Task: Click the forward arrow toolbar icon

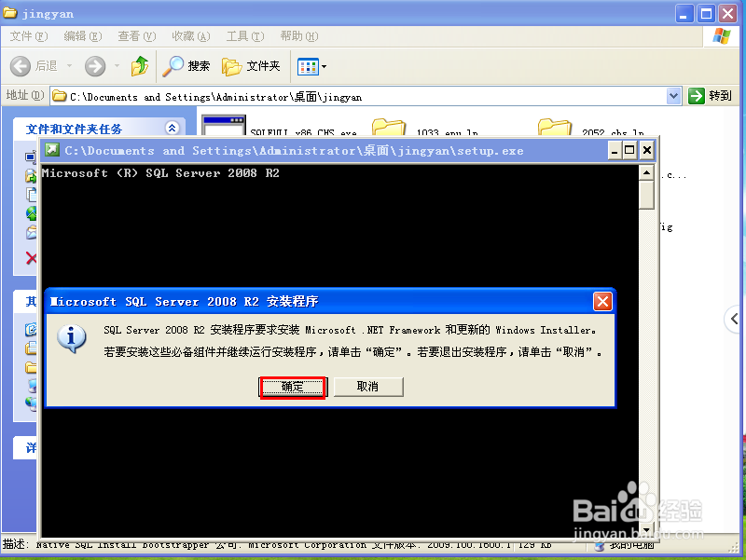Action: pos(95,66)
